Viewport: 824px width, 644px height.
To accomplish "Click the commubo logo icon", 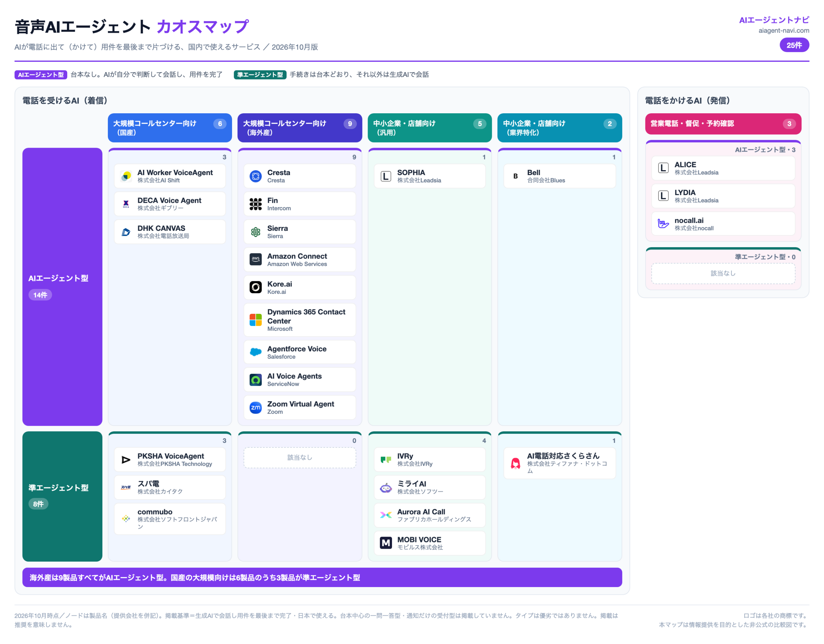I will (126, 519).
